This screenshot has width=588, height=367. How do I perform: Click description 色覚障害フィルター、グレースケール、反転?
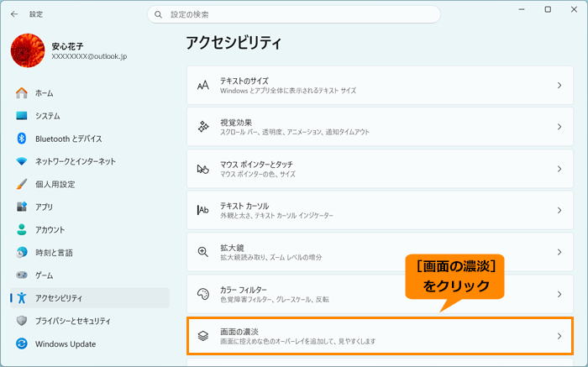coord(275,300)
